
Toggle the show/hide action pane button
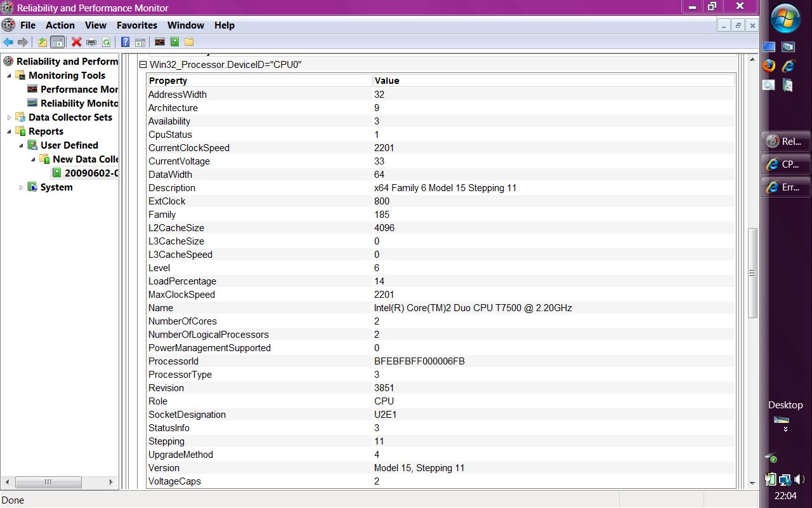(140, 42)
